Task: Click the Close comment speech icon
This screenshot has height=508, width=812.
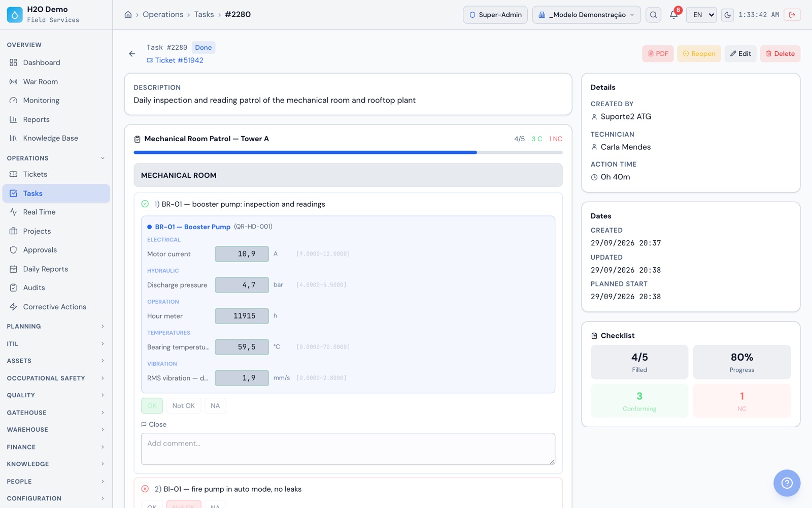Action: click(x=144, y=424)
